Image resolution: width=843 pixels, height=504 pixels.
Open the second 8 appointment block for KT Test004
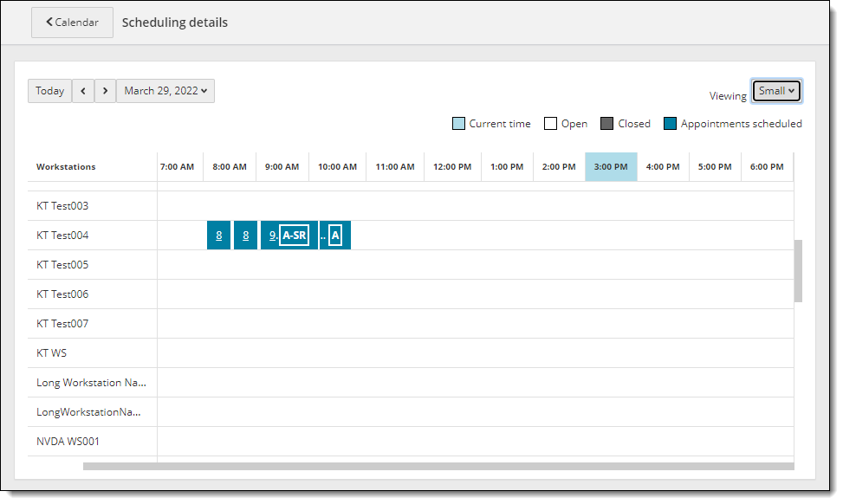246,236
